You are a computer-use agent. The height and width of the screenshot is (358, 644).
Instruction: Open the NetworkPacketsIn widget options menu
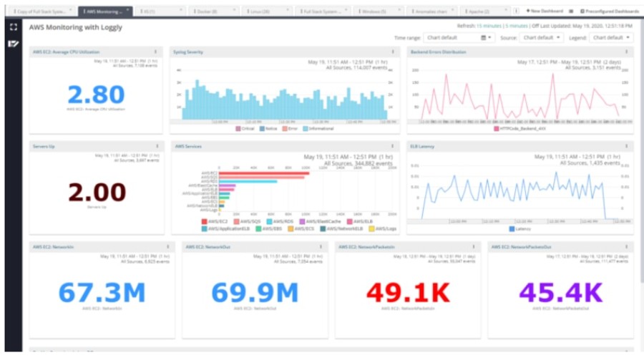pyautogui.click(x=473, y=246)
